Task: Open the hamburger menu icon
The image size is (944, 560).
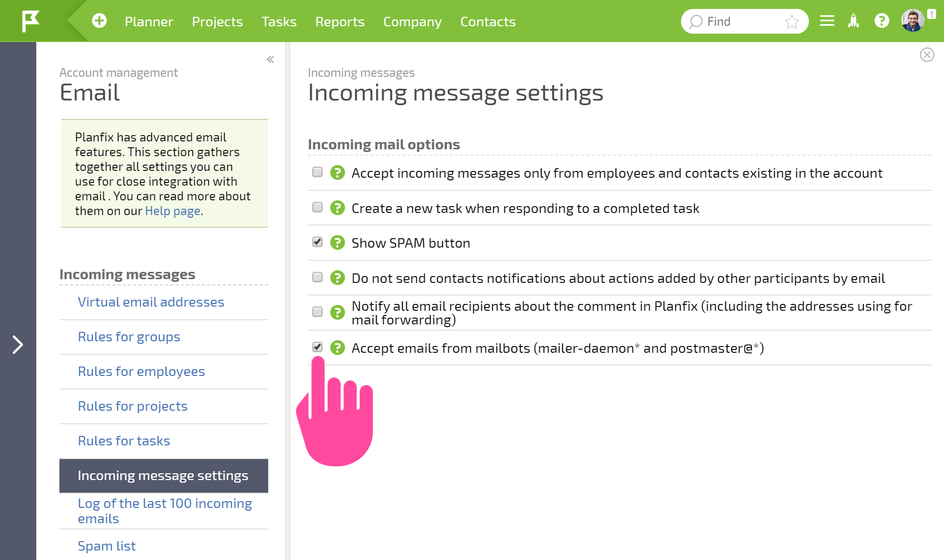Action: click(827, 21)
